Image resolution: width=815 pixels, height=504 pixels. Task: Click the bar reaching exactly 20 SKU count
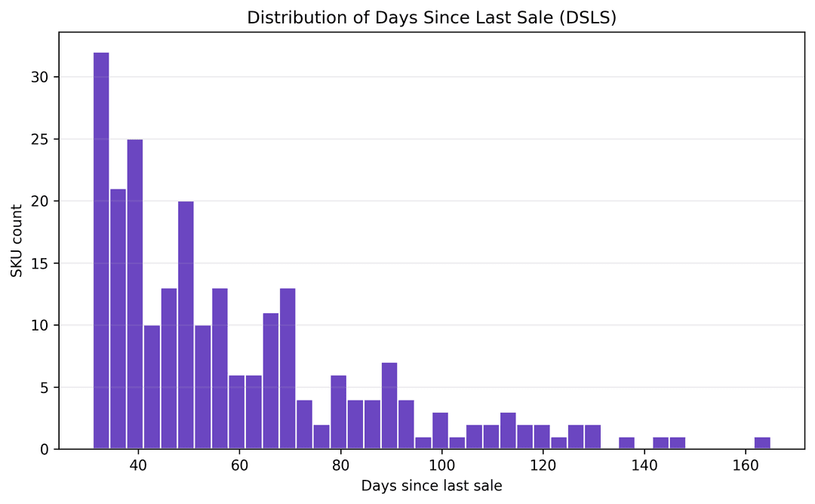(186, 325)
